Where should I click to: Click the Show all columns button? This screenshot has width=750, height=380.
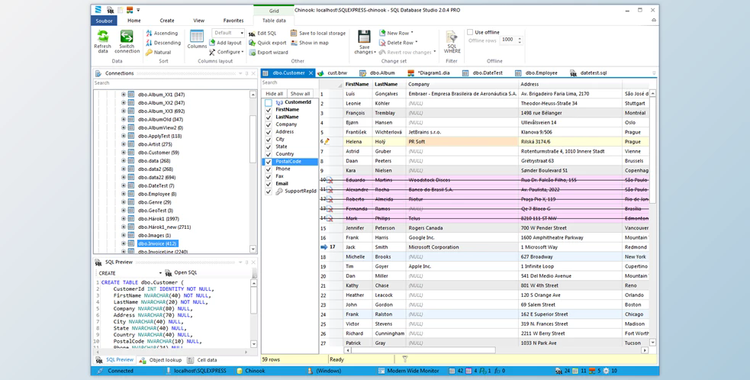tap(300, 93)
